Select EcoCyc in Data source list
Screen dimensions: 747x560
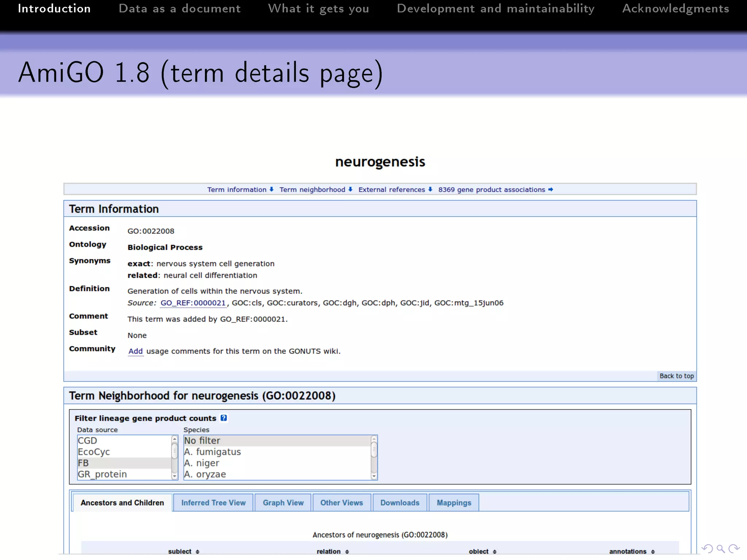tap(124, 452)
